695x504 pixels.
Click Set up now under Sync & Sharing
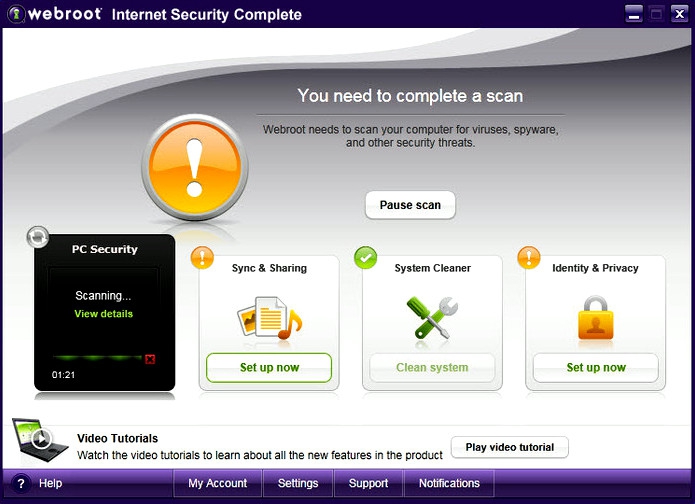point(269,367)
